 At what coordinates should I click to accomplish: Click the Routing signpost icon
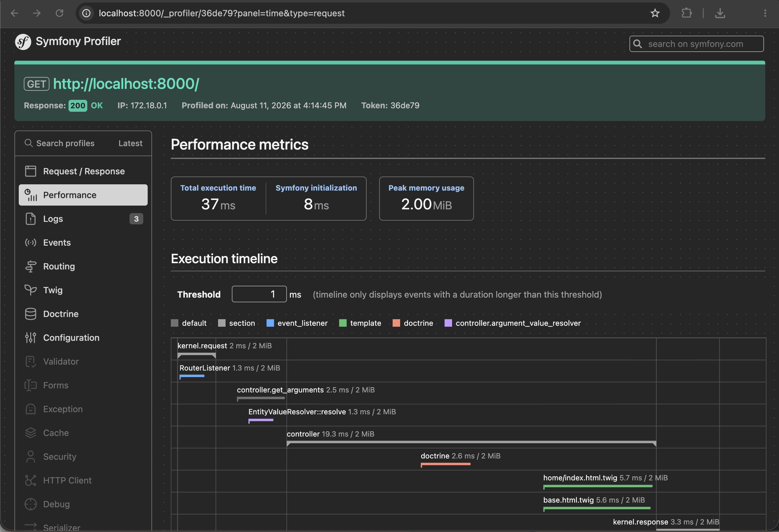[x=31, y=266]
